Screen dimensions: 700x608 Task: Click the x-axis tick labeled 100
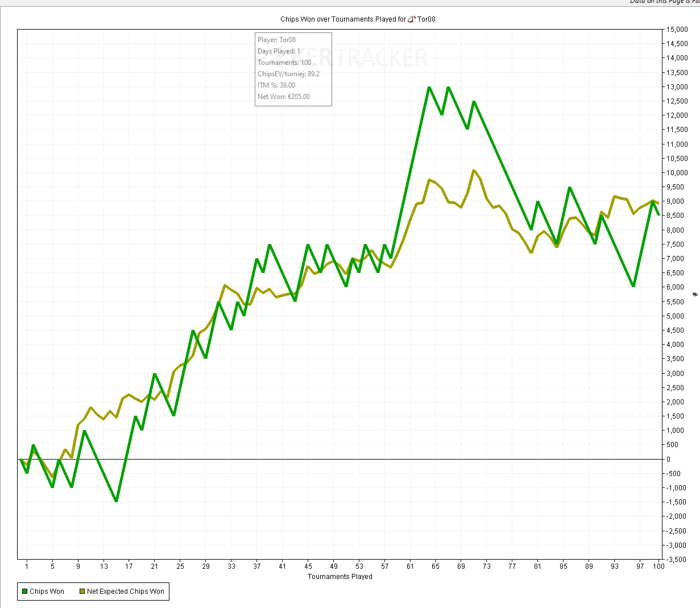tap(658, 566)
